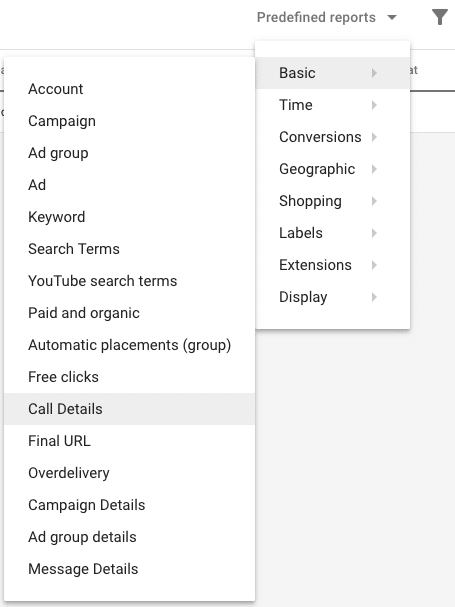Open the Search Terms report
455x607 pixels.
[130, 249]
